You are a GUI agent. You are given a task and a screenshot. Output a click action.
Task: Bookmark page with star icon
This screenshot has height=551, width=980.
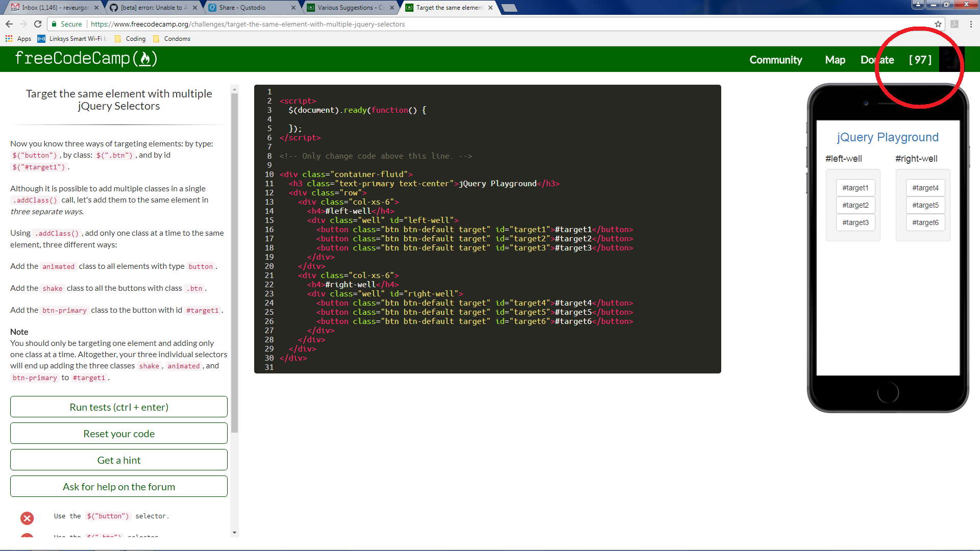938,24
